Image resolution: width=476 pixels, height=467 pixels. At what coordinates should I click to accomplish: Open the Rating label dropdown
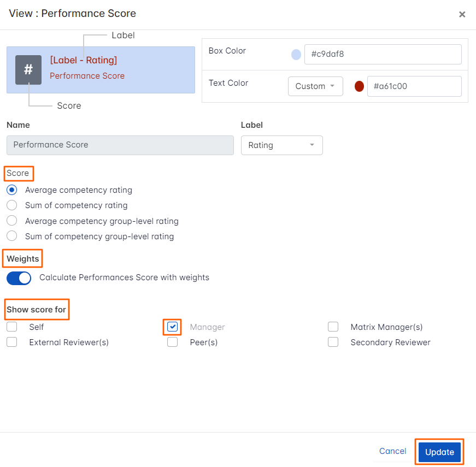pos(281,145)
